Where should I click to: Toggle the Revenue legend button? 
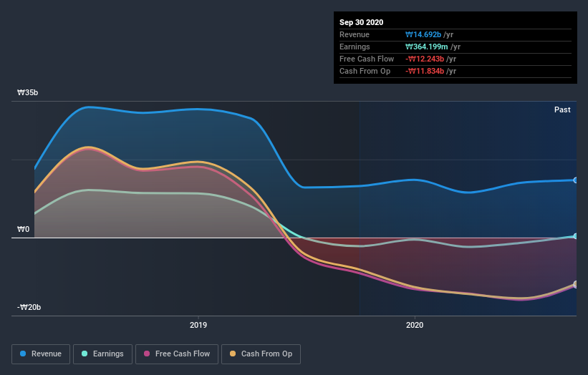click(41, 354)
